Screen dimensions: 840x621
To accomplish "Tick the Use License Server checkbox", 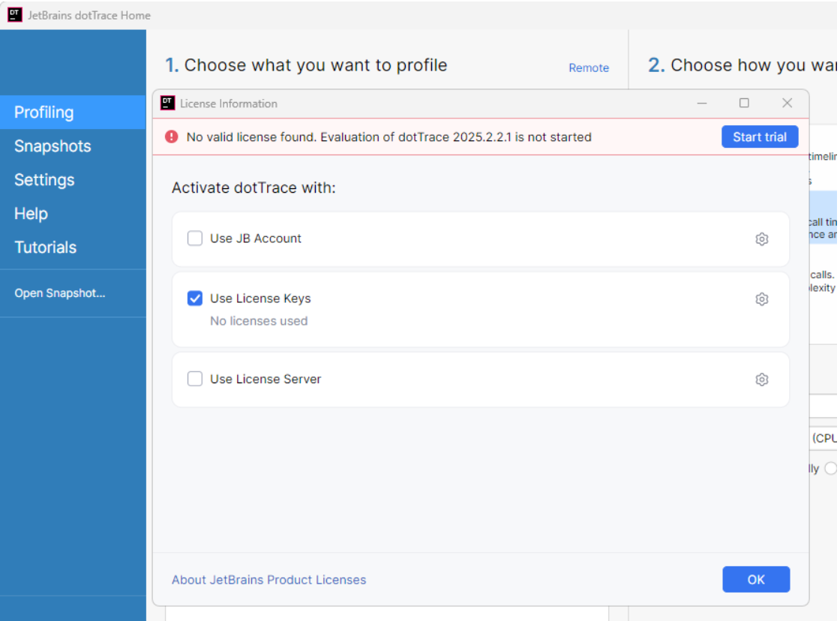I will coord(195,379).
